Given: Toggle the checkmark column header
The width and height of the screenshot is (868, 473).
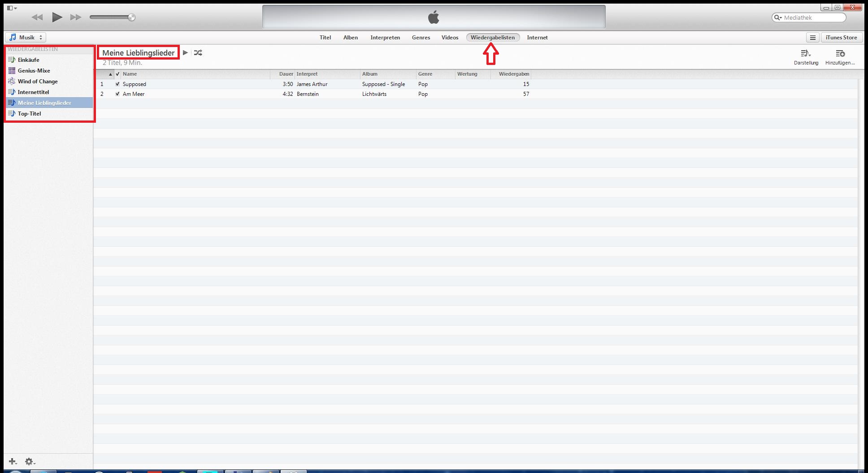Looking at the screenshot, I should click(x=117, y=74).
